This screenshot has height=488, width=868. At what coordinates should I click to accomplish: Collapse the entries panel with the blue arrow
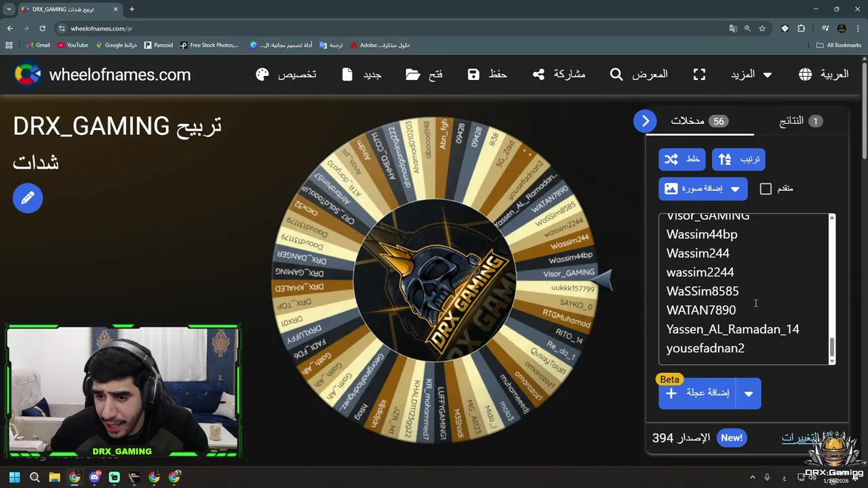tap(645, 121)
